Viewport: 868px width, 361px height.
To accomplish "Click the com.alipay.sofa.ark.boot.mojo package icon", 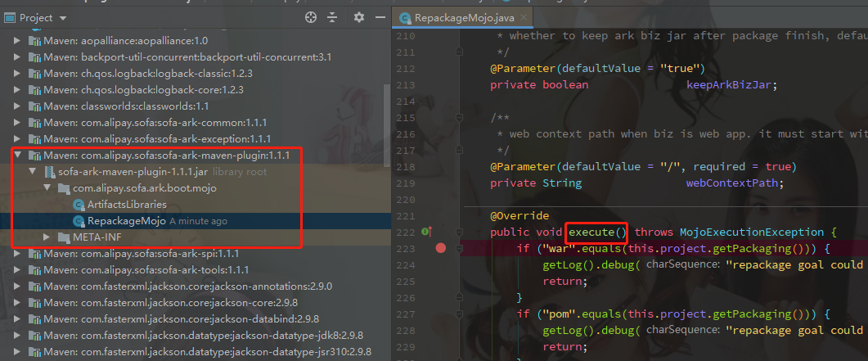I will pos(64,188).
